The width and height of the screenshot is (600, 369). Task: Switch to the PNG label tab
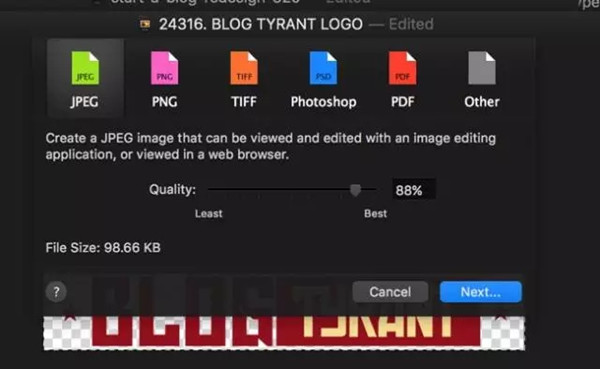coord(165,102)
